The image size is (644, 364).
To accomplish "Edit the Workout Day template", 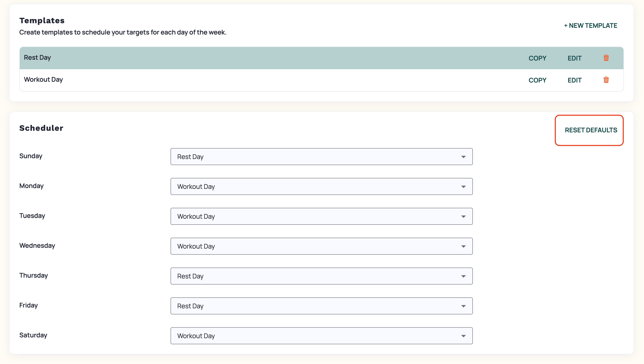I will [574, 80].
